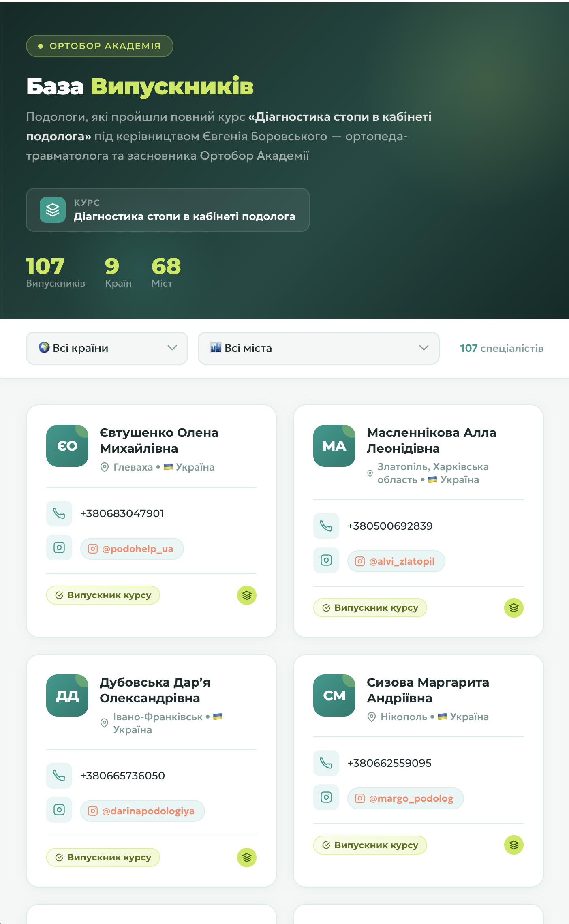
Task: Click the course card Діагностика стопи в кабінеті подолога
Action: (168, 210)
